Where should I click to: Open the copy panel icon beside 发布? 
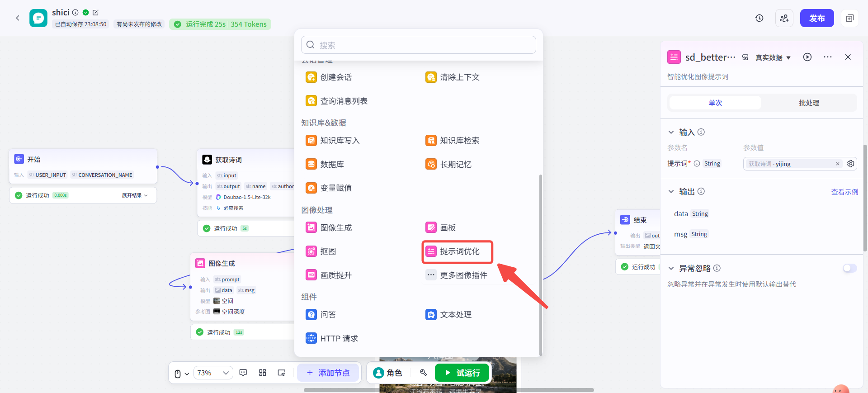pos(850,18)
